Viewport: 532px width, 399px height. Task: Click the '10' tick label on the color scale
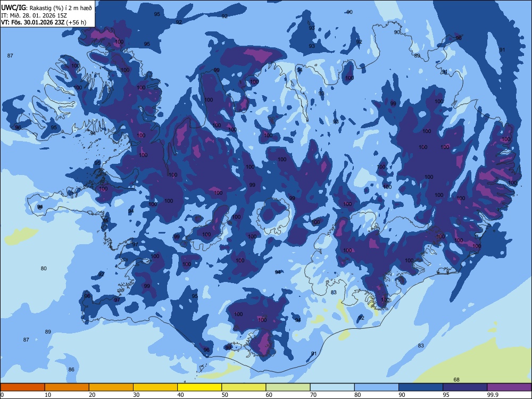point(48,395)
